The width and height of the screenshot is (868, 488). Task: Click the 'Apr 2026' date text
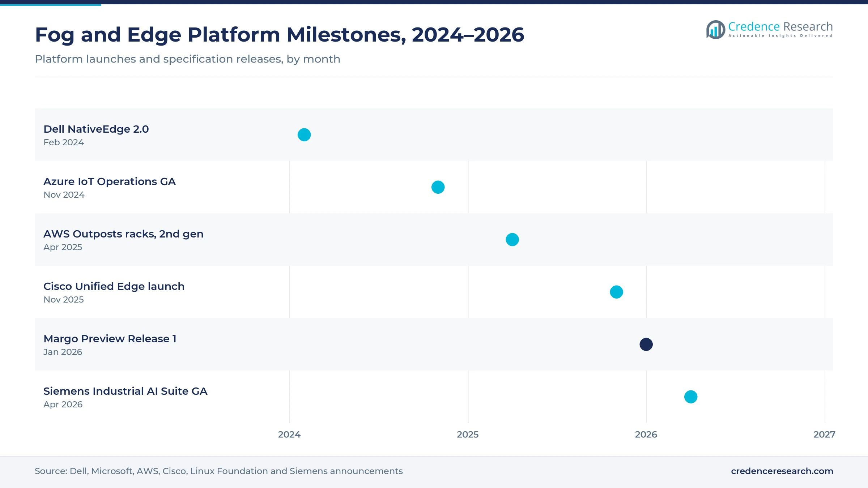63,404
